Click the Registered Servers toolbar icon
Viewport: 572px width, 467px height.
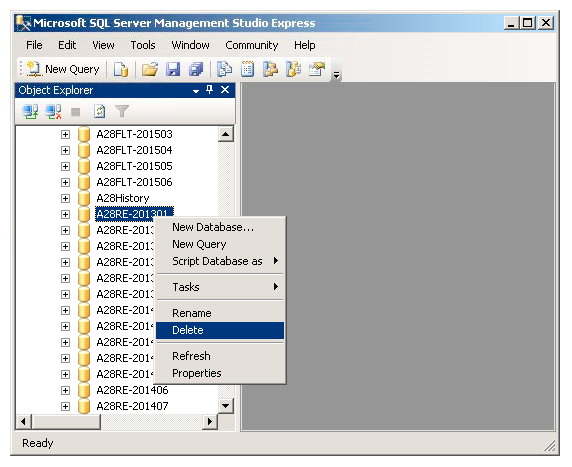pyautogui.click(x=224, y=69)
